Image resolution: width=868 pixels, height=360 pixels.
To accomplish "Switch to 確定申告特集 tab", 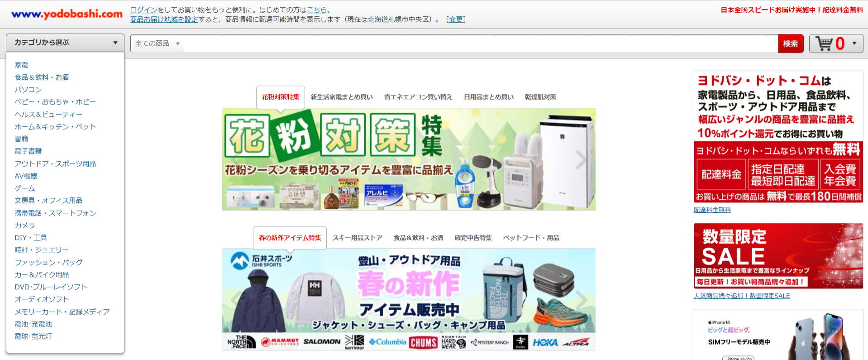I will coord(473,238).
